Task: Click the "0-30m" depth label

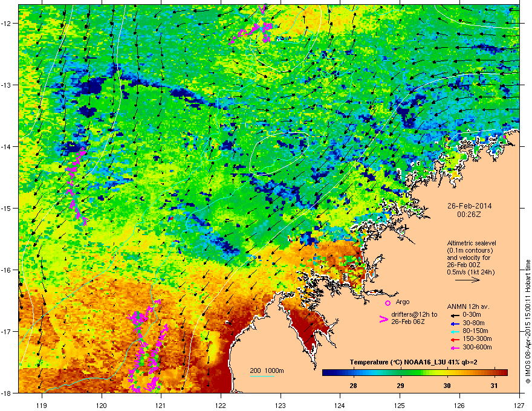Action: 472,315
